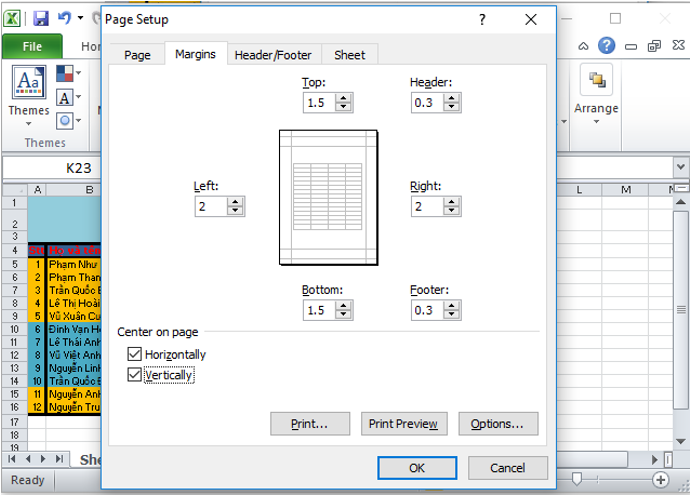
Task: Decrease the Left margin with down arrow
Action: pos(235,212)
